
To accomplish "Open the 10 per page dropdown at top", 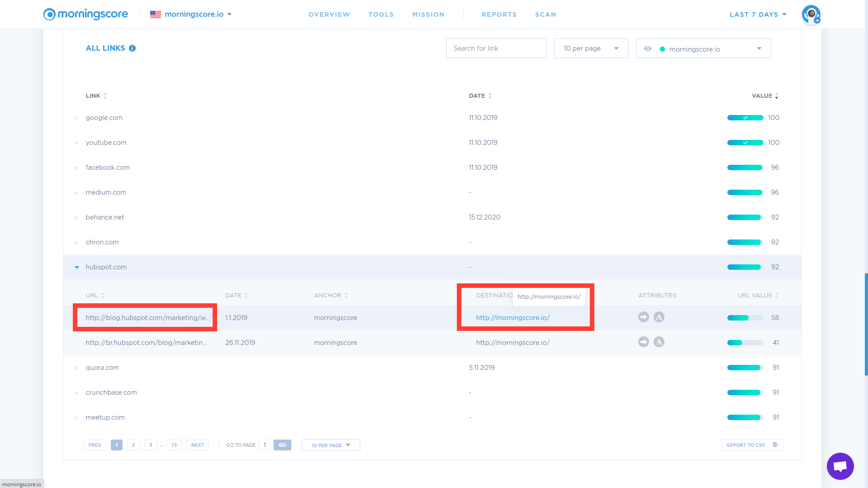I will [591, 48].
